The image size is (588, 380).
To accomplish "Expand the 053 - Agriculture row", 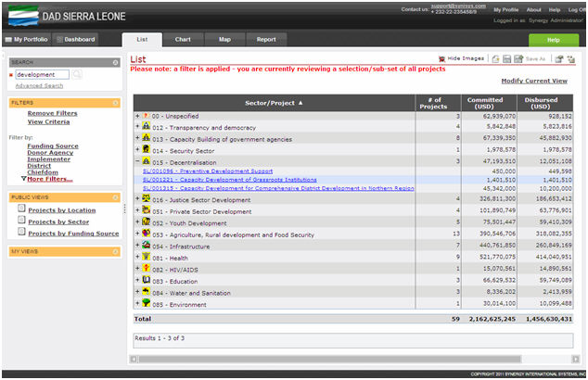I will (137, 234).
